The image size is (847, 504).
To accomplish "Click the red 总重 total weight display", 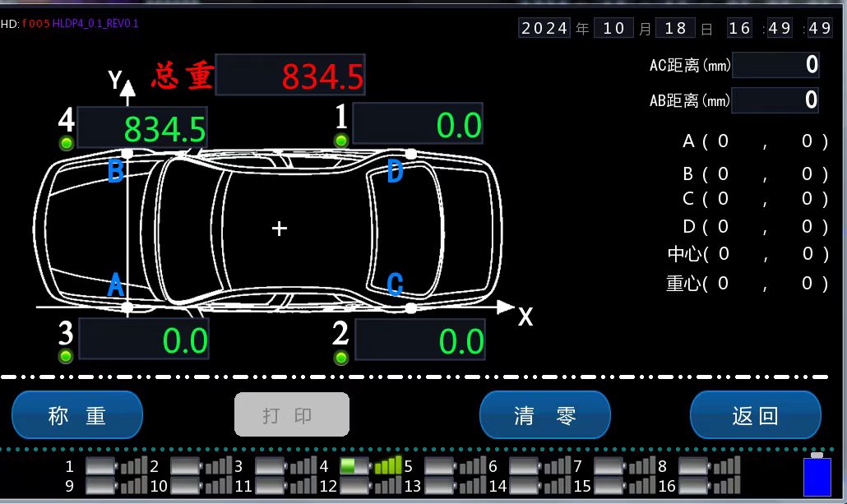I will (289, 76).
